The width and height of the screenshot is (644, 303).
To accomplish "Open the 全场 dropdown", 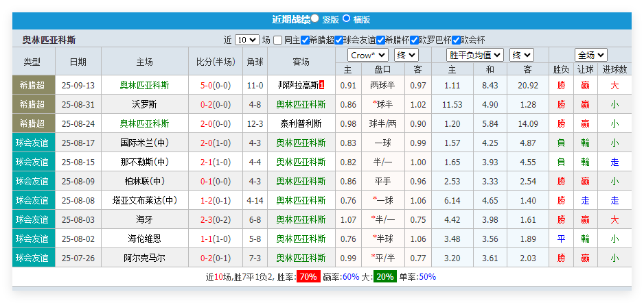I will [x=591, y=55].
